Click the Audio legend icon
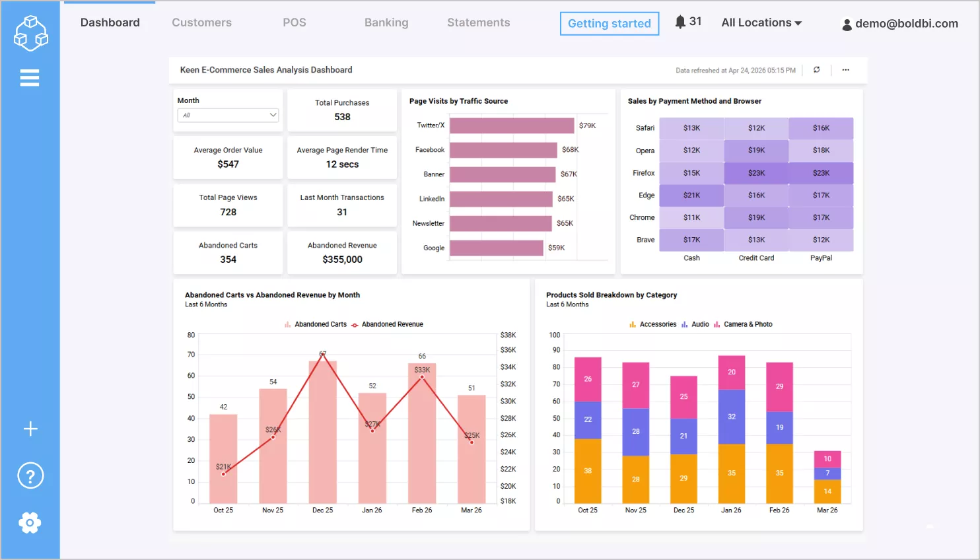 (x=685, y=324)
